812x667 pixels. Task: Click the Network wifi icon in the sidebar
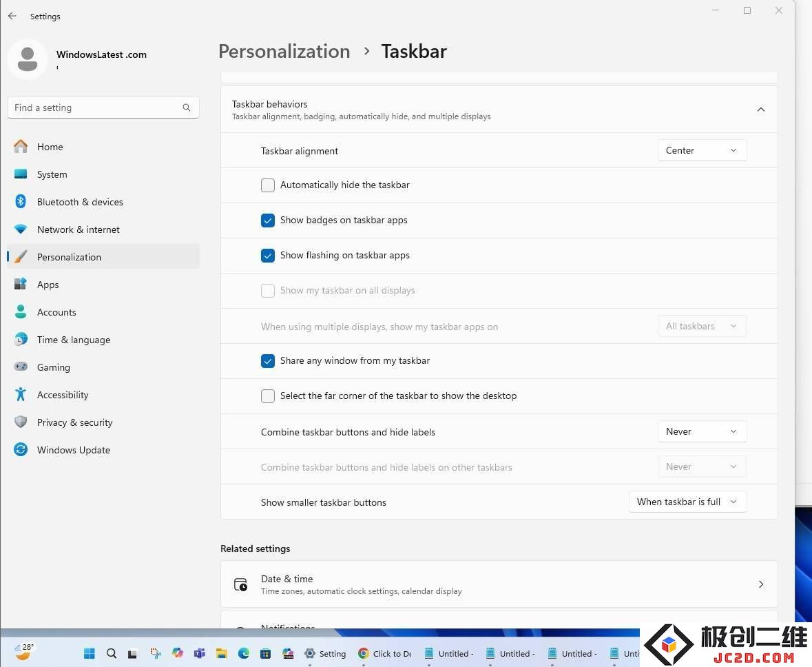point(21,229)
